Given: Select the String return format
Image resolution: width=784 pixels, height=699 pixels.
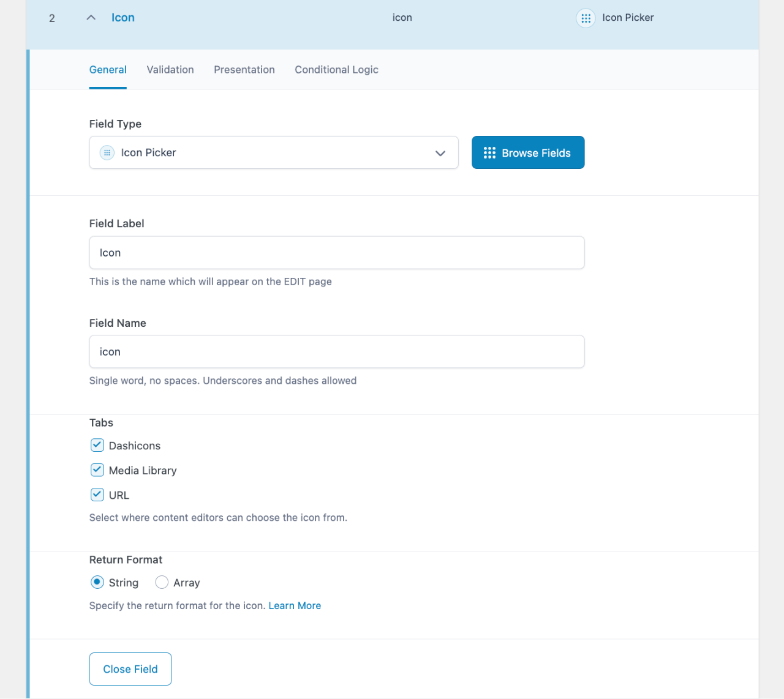Looking at the screenshot, I should (97, 582).
